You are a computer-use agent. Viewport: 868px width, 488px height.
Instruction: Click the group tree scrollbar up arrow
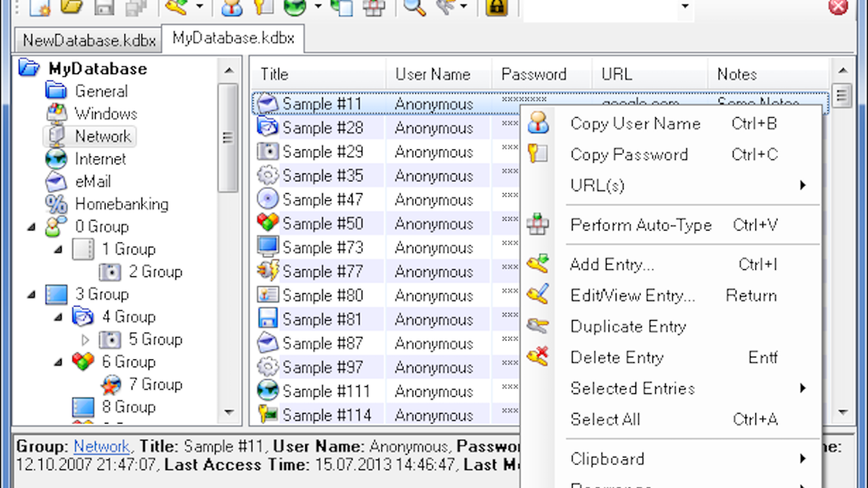coord(229,70)
